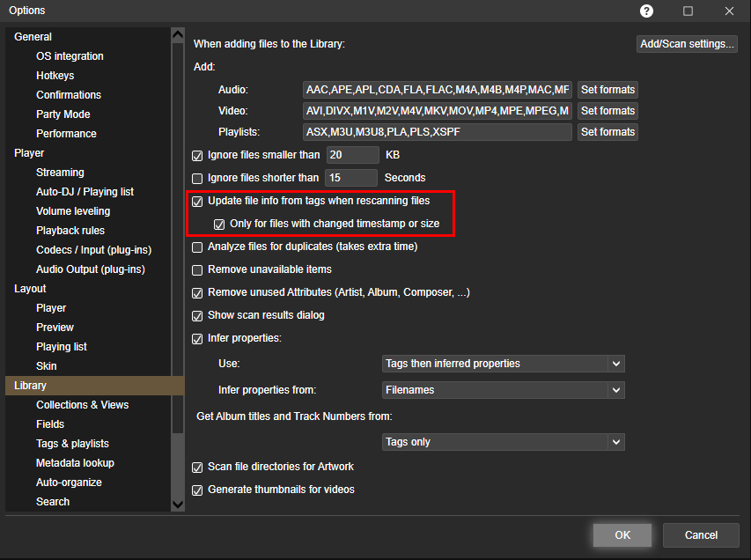This screenshot has height=560, width=751.
Task: Open the Tags then inferred properties dropdown
Action: click(x=503, y=364)
